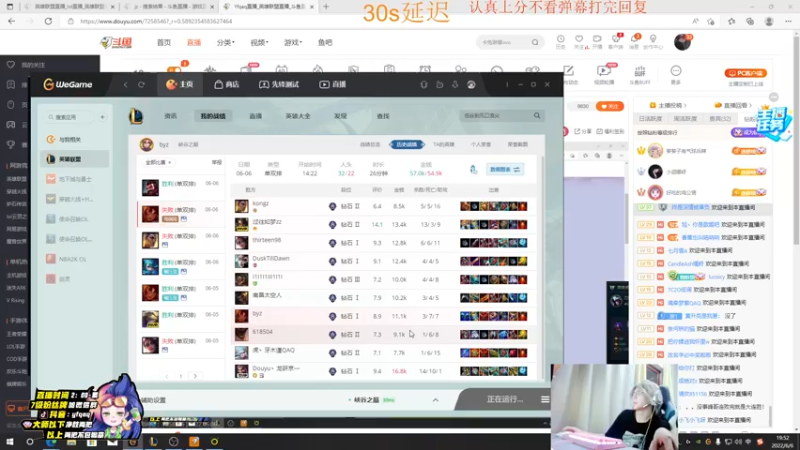The height and width of the screenshot is (450, 800).
Task: Select NBA2K OL in the sidebar
Action: [x=74, y=259]
